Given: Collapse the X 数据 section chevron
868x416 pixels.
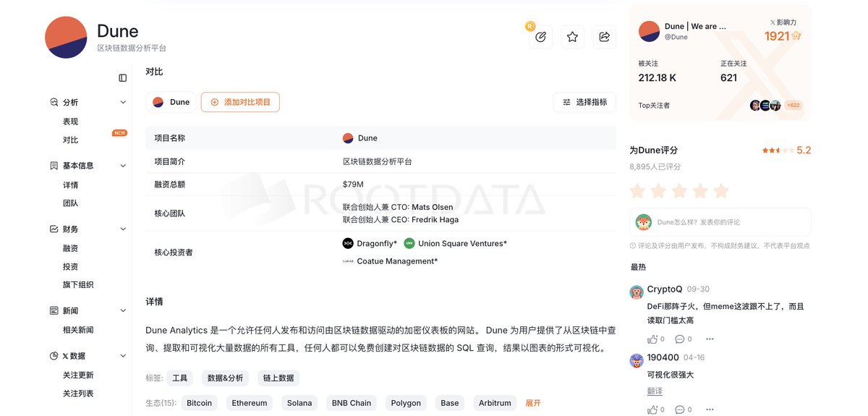Looking at the screenshot, I should pos(123,356).
